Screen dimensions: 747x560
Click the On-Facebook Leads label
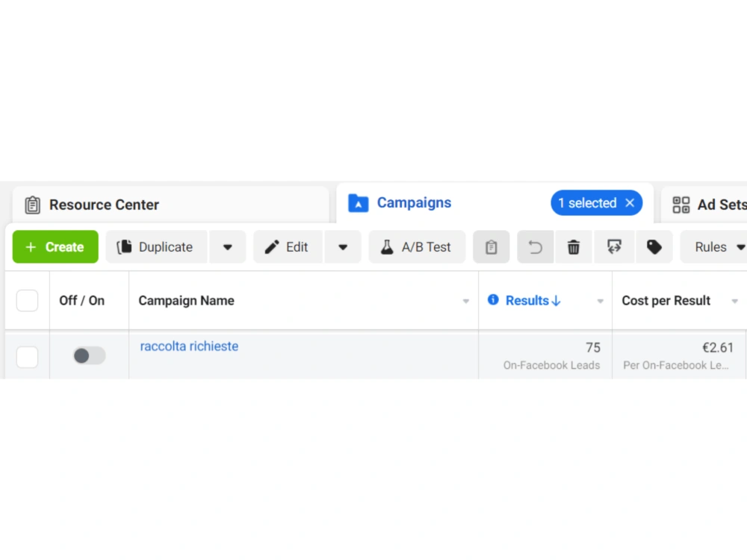pos(552,365)
